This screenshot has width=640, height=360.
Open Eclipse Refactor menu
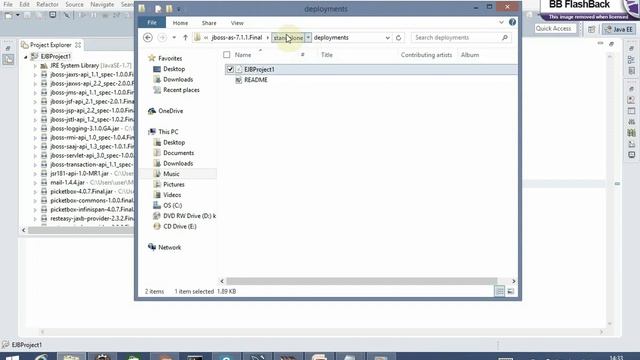47,4
